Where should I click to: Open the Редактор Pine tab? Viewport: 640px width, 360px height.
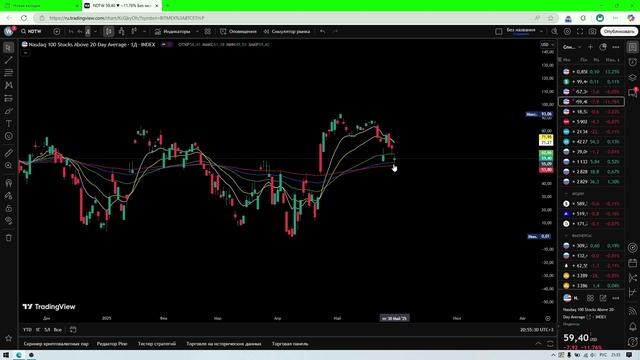click(x=112, y=344)
